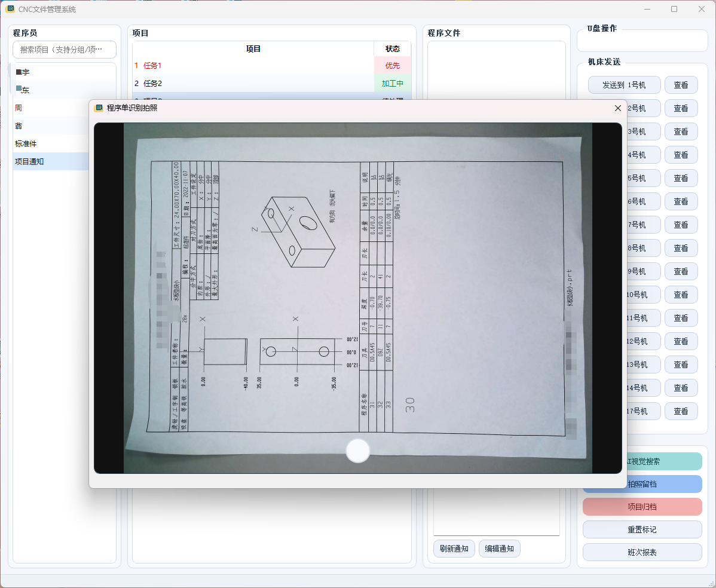Click 查看 next to 11号机

tap(681, 318)
